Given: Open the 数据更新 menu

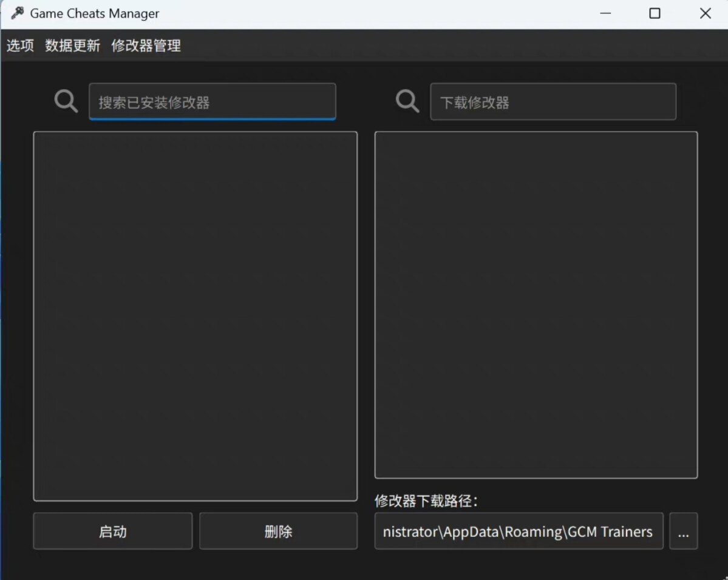Looking at the screenshot, I should coord(72,46).
